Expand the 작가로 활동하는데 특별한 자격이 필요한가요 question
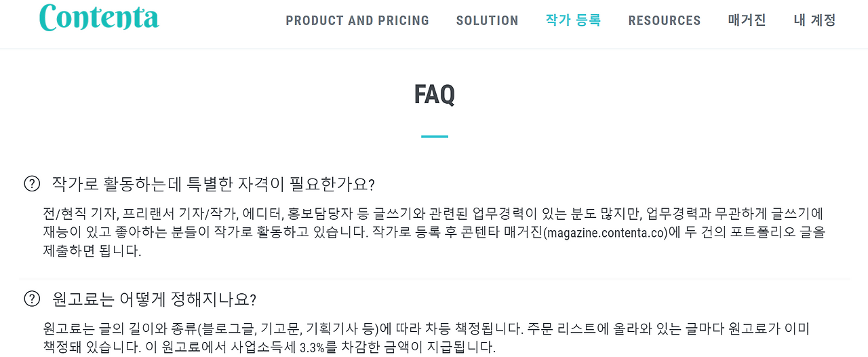Screen dimensions: 868x357 214,184
